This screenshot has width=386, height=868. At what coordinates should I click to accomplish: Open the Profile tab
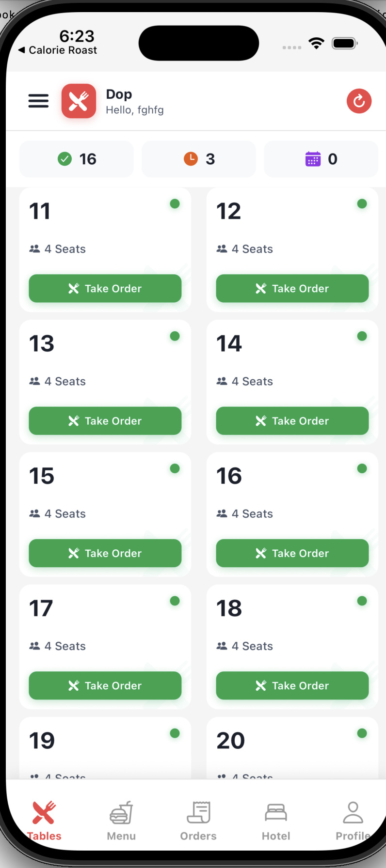(x=353, y=821)
